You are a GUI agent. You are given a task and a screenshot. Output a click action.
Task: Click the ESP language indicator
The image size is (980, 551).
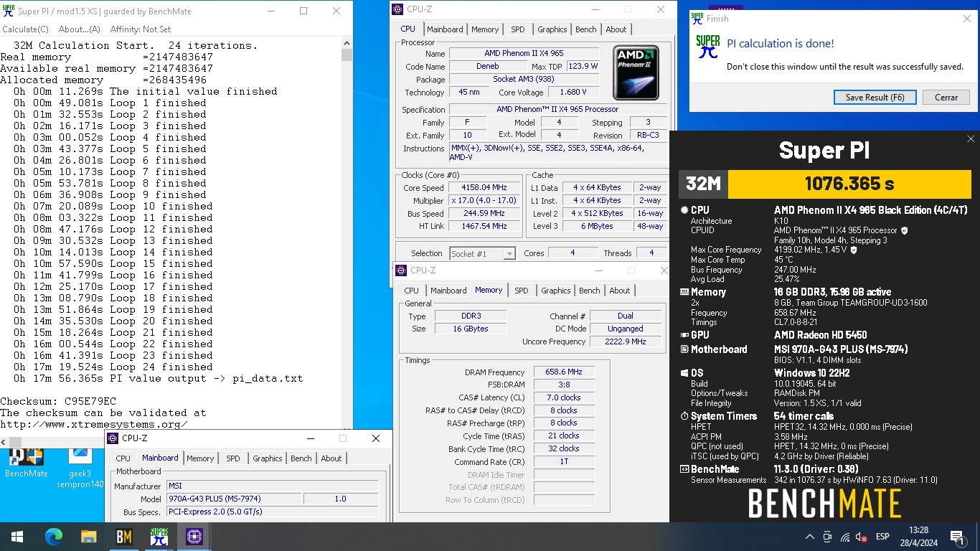(x=882, y=537)
